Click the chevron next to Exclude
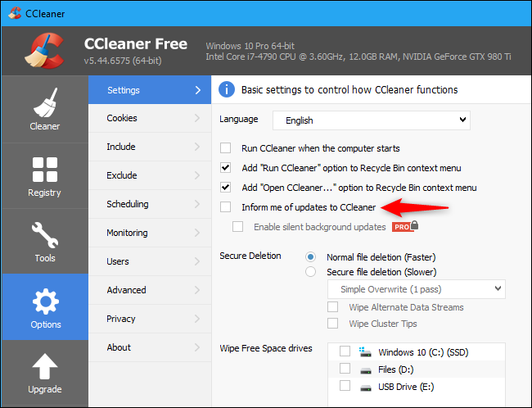The image size is (532, 408). click(x=197, y=175)
